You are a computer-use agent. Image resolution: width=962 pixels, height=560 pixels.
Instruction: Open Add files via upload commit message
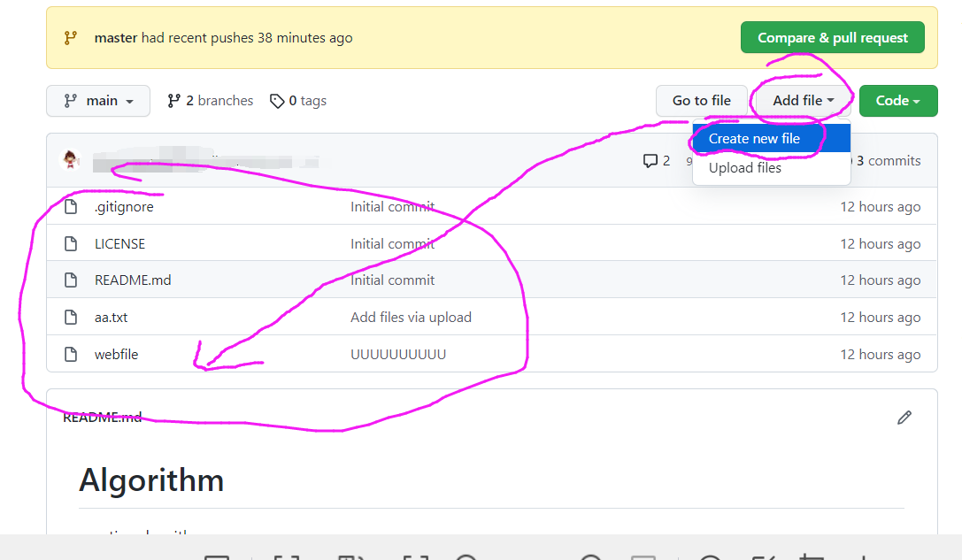point(411,317)
